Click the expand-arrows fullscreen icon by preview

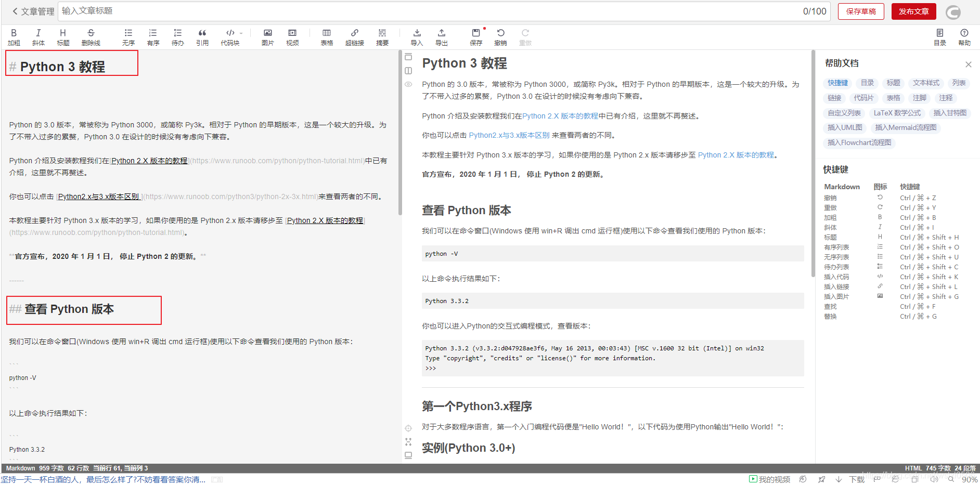click(408, 442)
